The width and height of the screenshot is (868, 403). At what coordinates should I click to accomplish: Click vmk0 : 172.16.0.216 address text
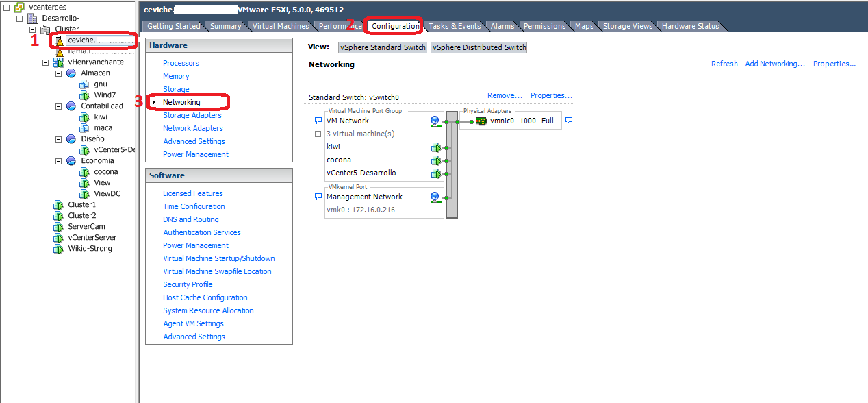[360, 210]
